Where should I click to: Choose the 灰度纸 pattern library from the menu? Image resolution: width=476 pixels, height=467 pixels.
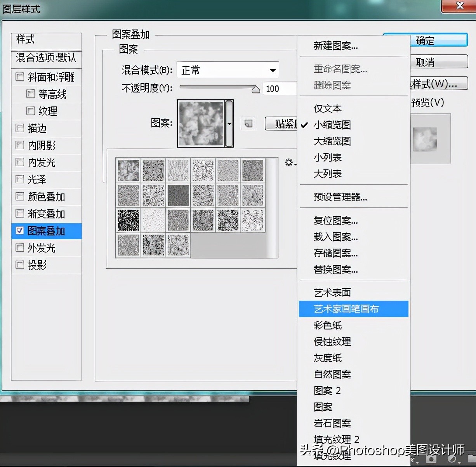[328, 358]
